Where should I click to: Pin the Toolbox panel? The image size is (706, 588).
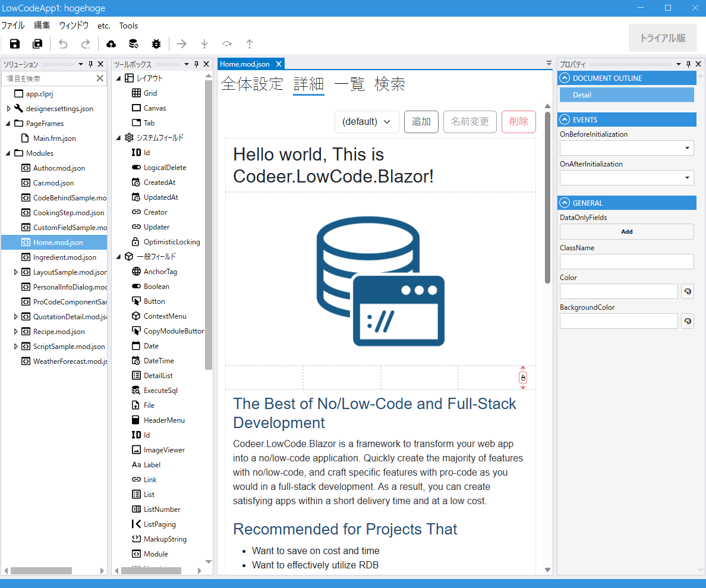coord(196,64)
